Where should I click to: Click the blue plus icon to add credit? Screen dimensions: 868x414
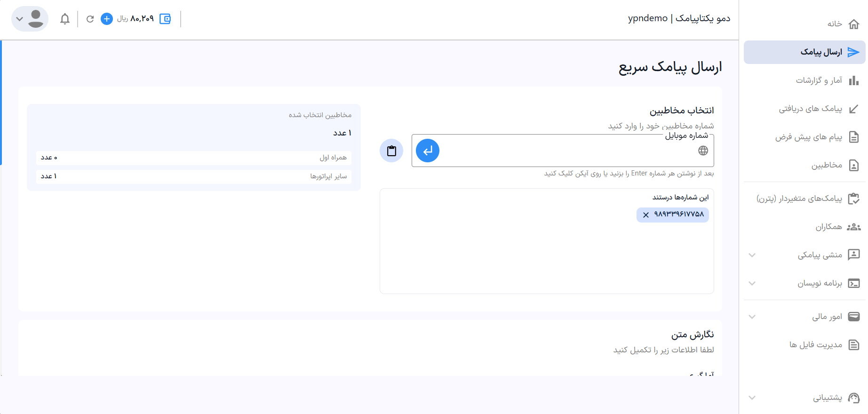[x=107, y=19]
